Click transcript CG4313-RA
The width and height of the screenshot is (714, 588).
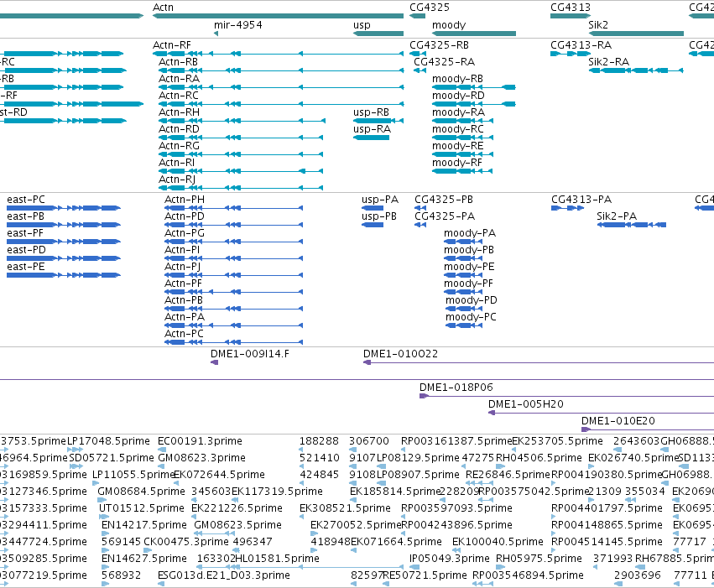click(581, 45)
